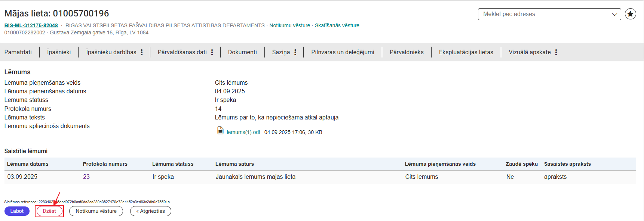The width and height of the screenshot is (644, 221).
Task: Open Ekspluatācijas lietas tab
Action: point(466,52)
